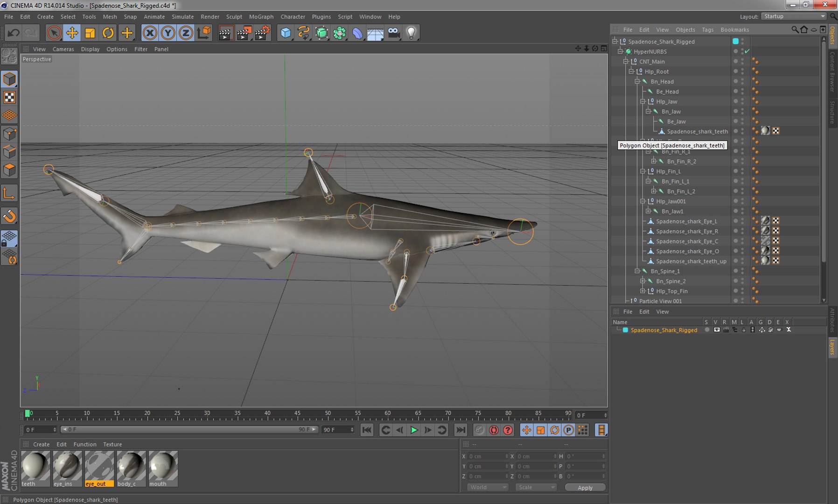Select Spadenose_shark_Eye_L object

point(686,221)
